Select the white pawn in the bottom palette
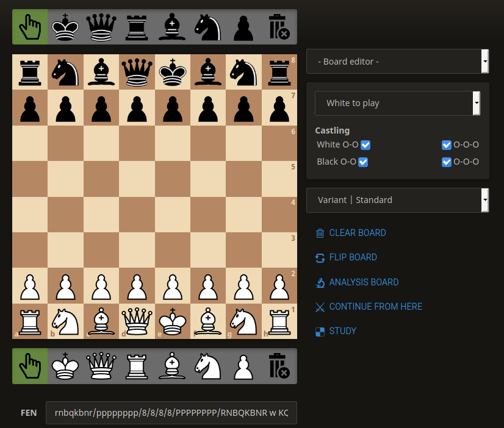The height and width of the screenshot is (428, 504). tap(243, 366)
